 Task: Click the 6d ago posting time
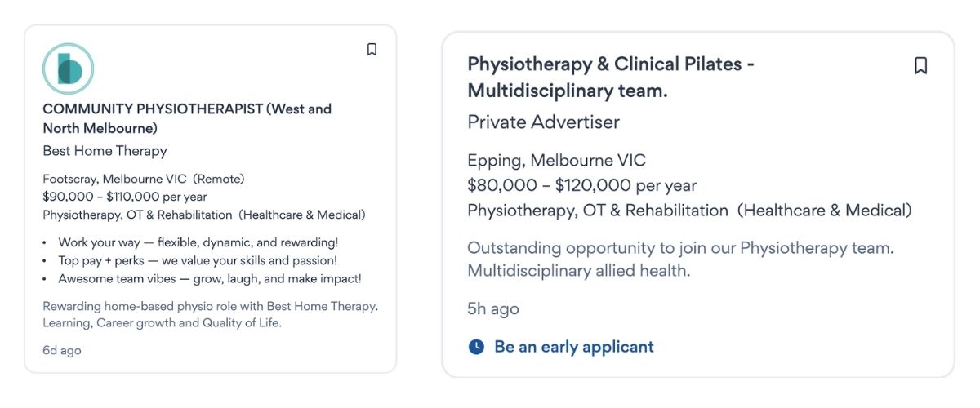click(62, 351)
